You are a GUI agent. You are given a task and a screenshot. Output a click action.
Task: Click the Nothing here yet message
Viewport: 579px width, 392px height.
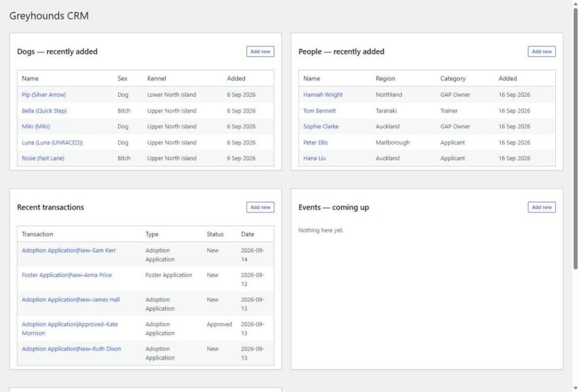tap(321, 230)
